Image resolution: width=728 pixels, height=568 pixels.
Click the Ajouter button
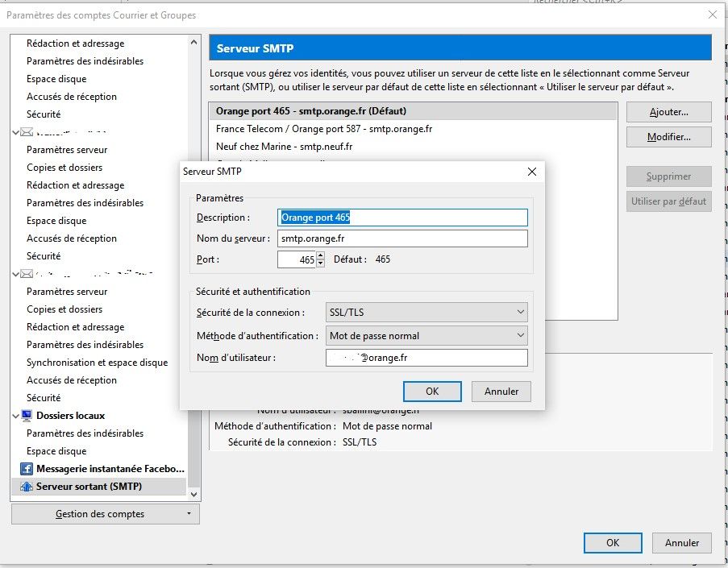tap(668, 111)
